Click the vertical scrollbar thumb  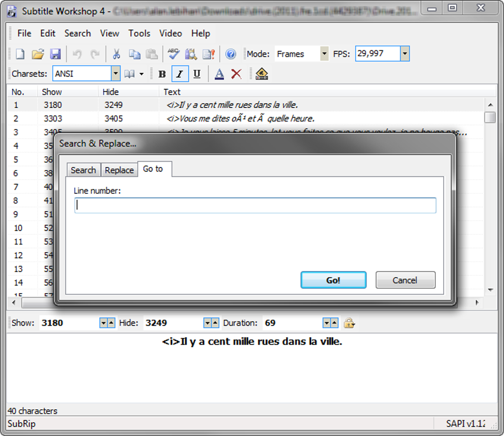click(x=490, y=117)
